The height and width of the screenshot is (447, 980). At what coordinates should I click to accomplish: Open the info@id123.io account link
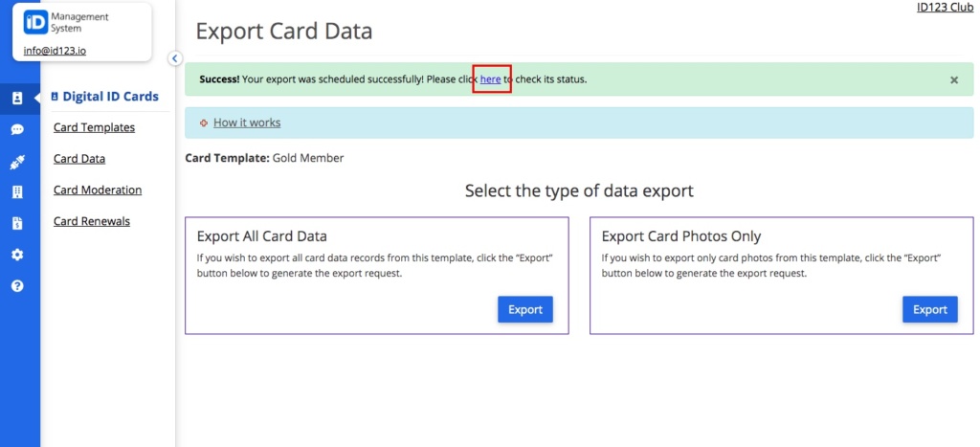(55, 52)
